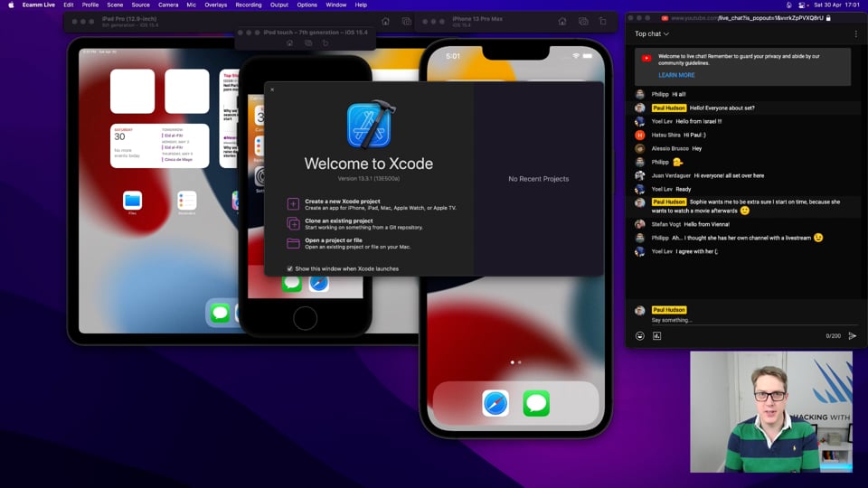Open the Ecamm Live menu
Viewport: 868px width, 488px height.
click(38, 5)
